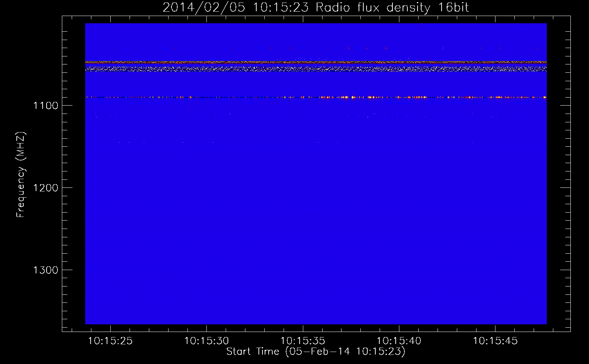Click the 10:15:30 time tick label

pyautogui.click(x=206, y=341)
